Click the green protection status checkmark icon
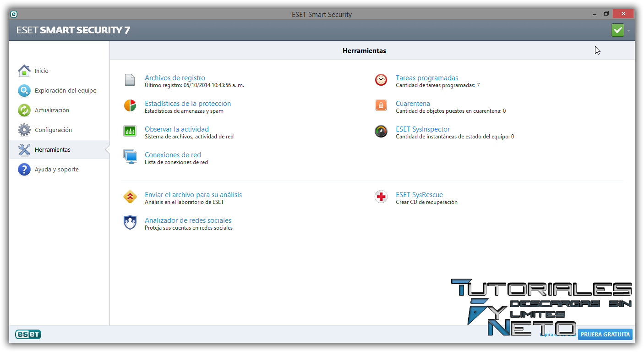Screen dimensions: 644x352 pyautogui.click(x=617, y=30)
